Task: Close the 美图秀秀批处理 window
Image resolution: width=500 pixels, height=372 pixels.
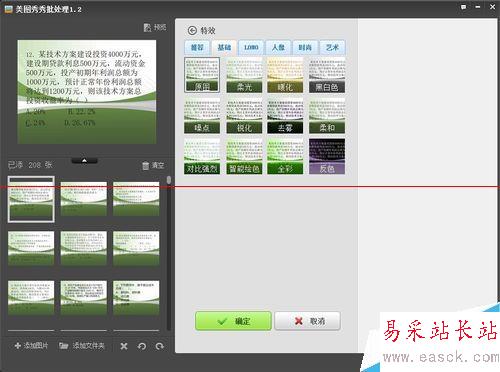Action: coord(492,7)
